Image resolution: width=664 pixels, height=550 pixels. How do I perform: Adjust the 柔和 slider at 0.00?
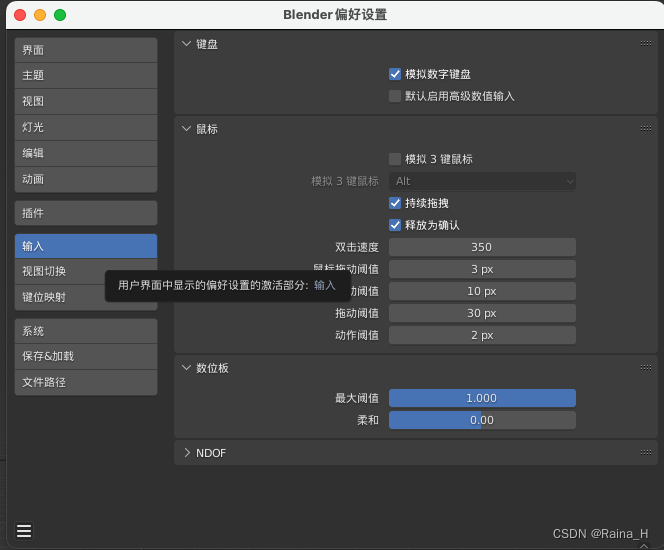[x=482, y=420]
